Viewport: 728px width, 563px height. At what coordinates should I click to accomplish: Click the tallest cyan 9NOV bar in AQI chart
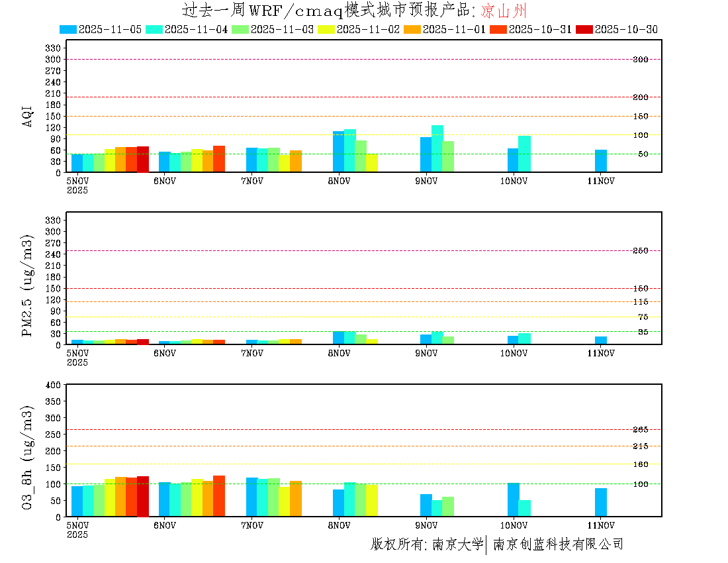(437, 148)
